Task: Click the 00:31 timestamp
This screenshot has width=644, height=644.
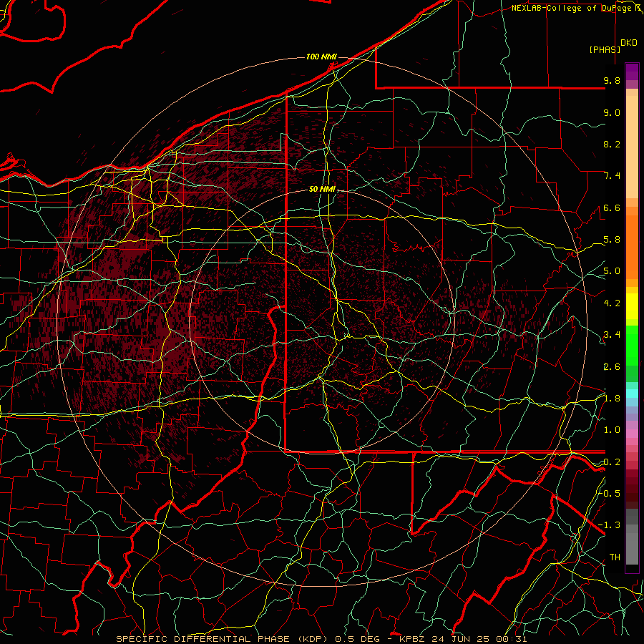Action: tap(513, 639)
